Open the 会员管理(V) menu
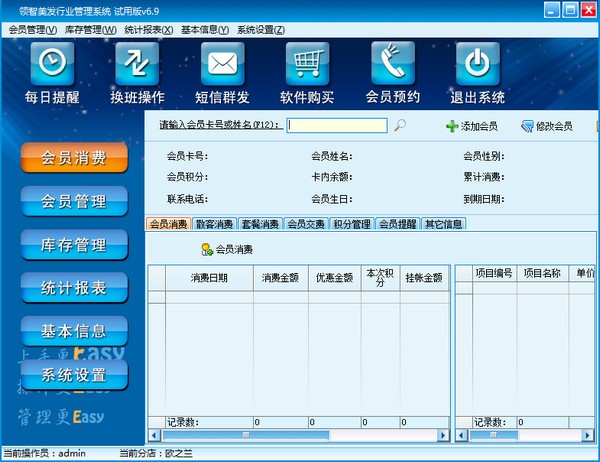 pyautogui.click(x=33, y=30)
